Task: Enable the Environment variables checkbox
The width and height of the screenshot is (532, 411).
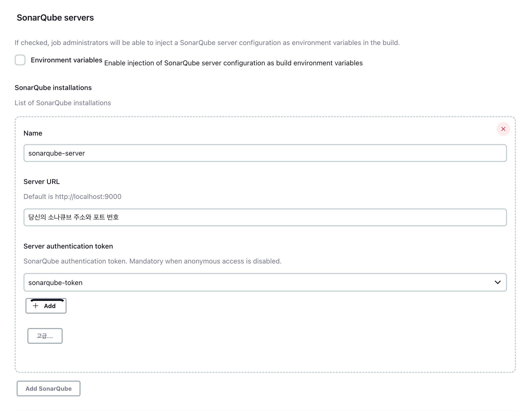Action: click(x=20, y=60)
